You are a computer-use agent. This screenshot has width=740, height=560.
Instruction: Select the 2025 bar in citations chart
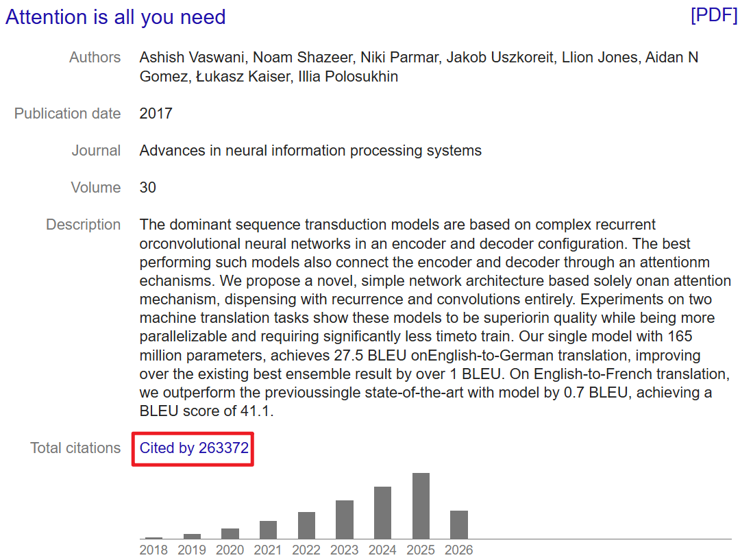point(421,506)
